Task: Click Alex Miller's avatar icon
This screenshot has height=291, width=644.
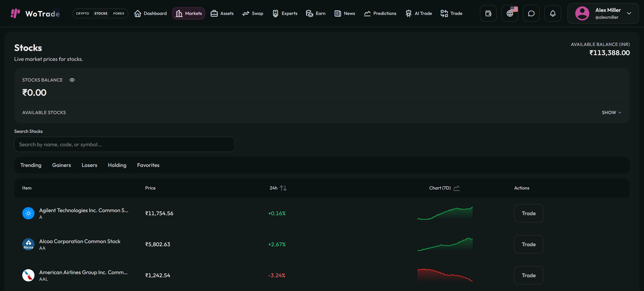Action: tap(582, 13)
